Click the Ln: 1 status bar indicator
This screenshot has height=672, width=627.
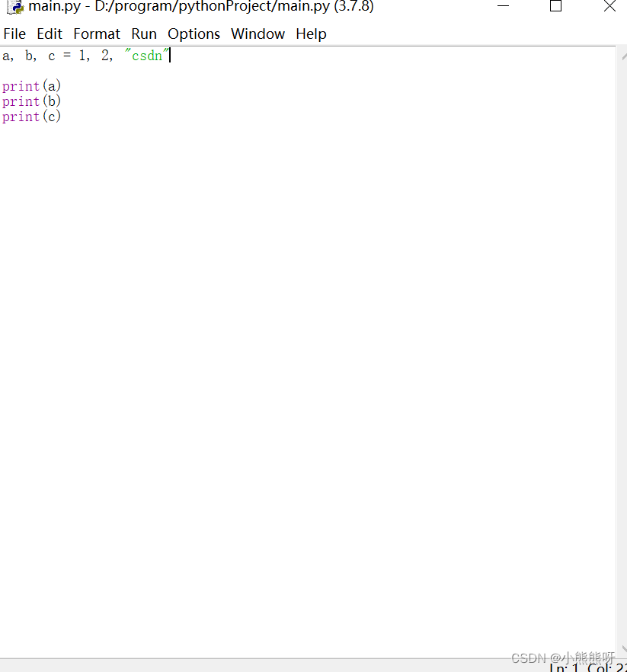(564, 667)
